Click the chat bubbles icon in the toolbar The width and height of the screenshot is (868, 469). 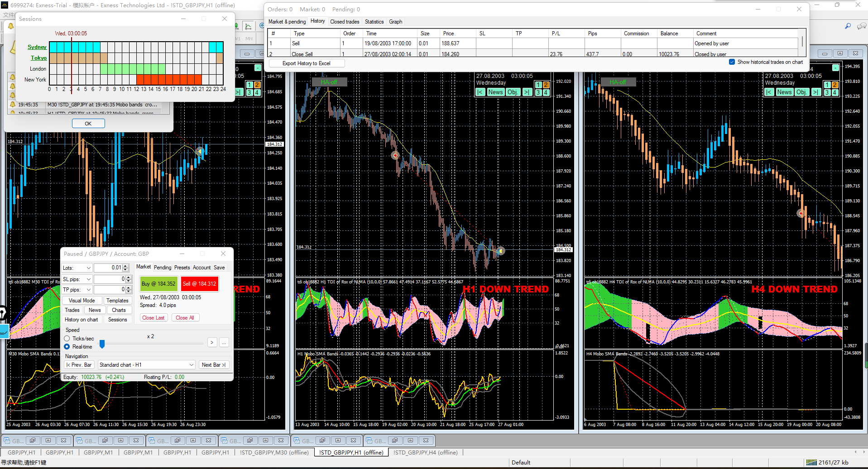pyautogui.click(x=861, y=26)
